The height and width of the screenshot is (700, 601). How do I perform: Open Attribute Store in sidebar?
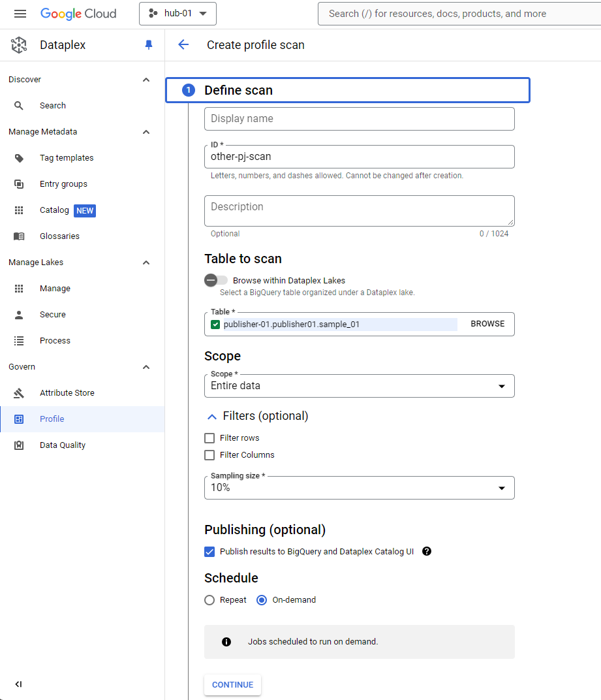point(82,393)
